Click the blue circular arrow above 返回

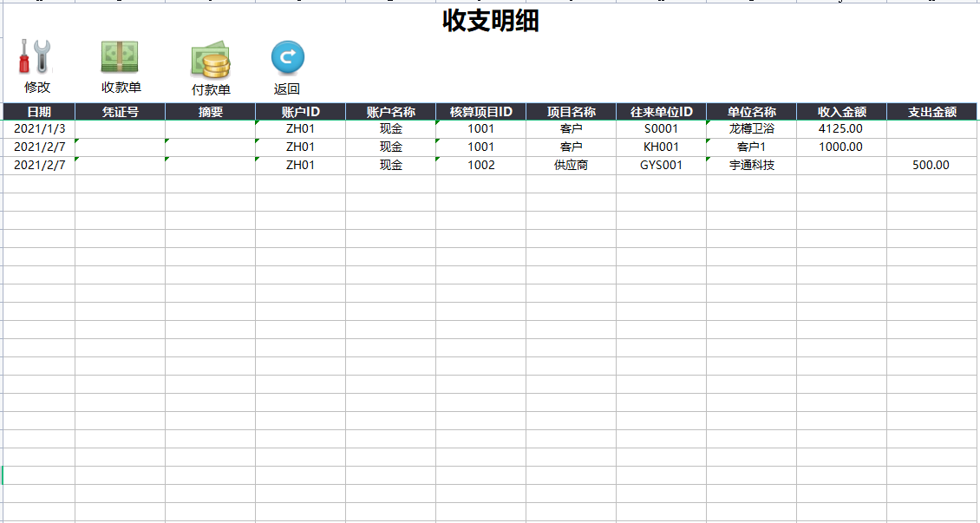click(x=287, y=56)
